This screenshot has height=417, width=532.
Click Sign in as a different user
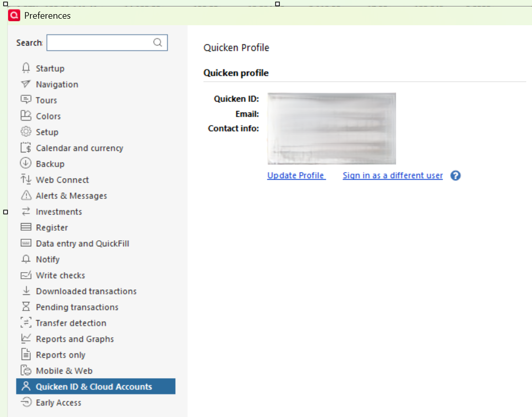point(393,176)
